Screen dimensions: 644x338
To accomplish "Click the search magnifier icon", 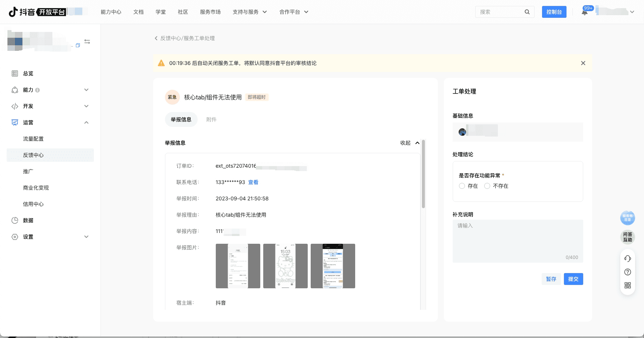I will 527,12.
